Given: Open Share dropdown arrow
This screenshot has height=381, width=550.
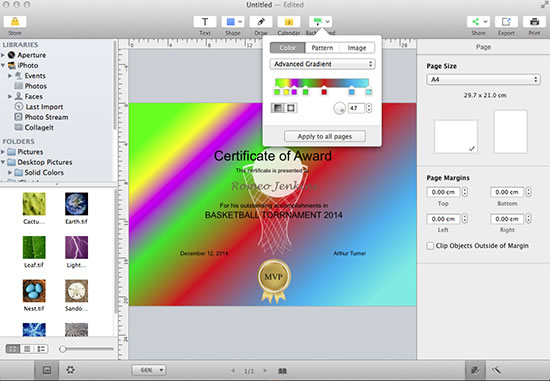Looking at the screenshot, I should pyautogui.click(x=485, y=22).
